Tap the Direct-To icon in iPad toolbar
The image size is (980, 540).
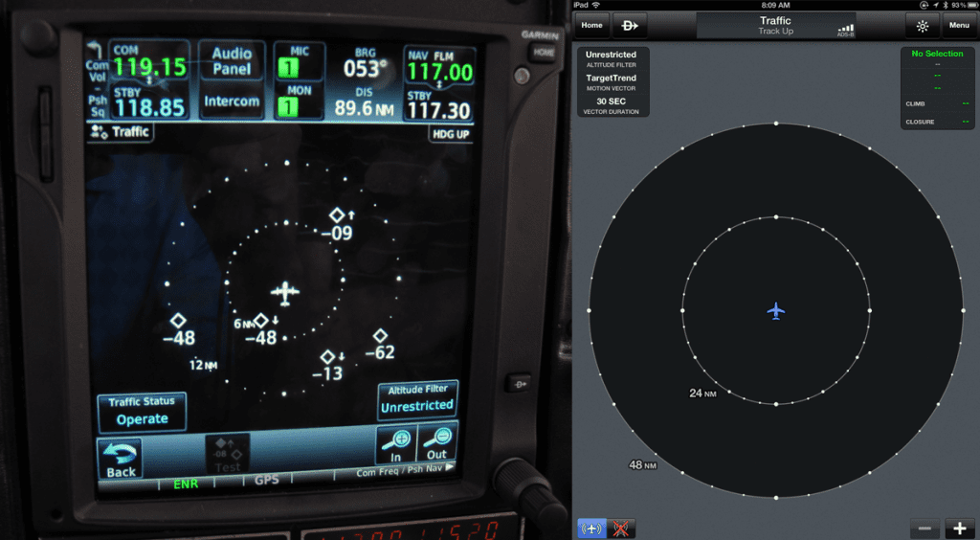point(631,26)
